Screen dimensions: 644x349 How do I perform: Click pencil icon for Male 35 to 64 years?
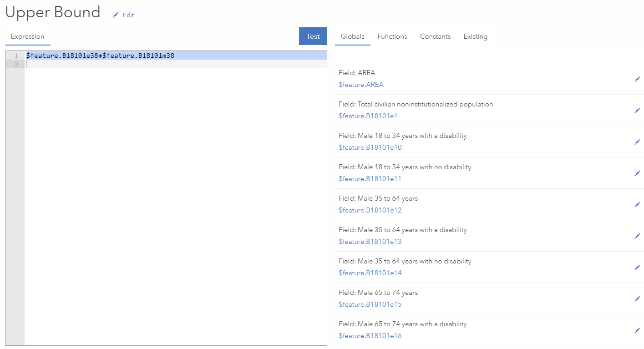pyautogui.click(x=637, y=205)
